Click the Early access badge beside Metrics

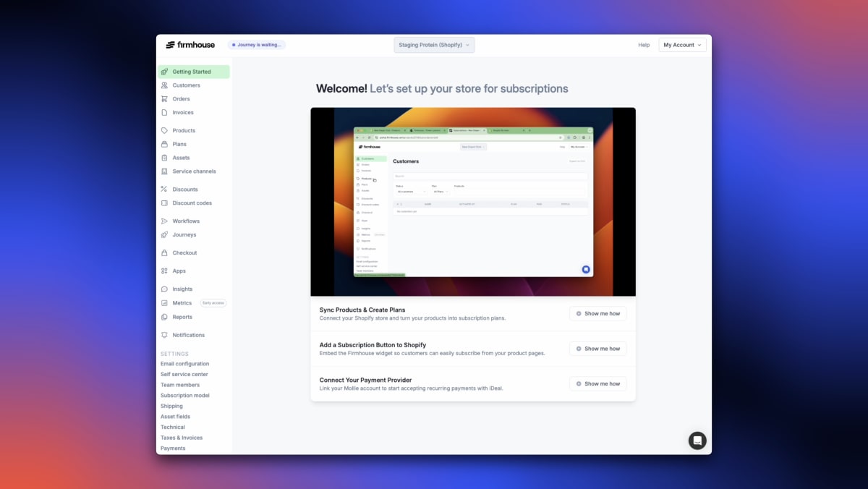click(x=213, y=303)
